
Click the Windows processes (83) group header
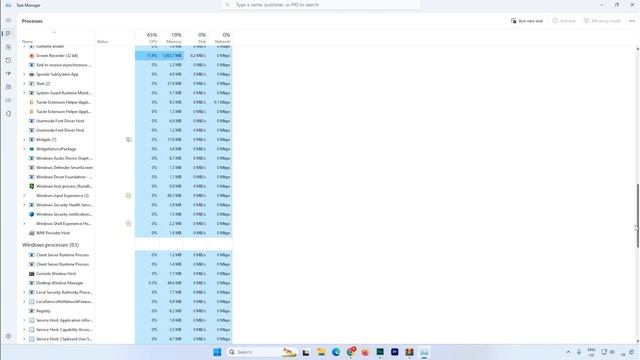[50, 245]
